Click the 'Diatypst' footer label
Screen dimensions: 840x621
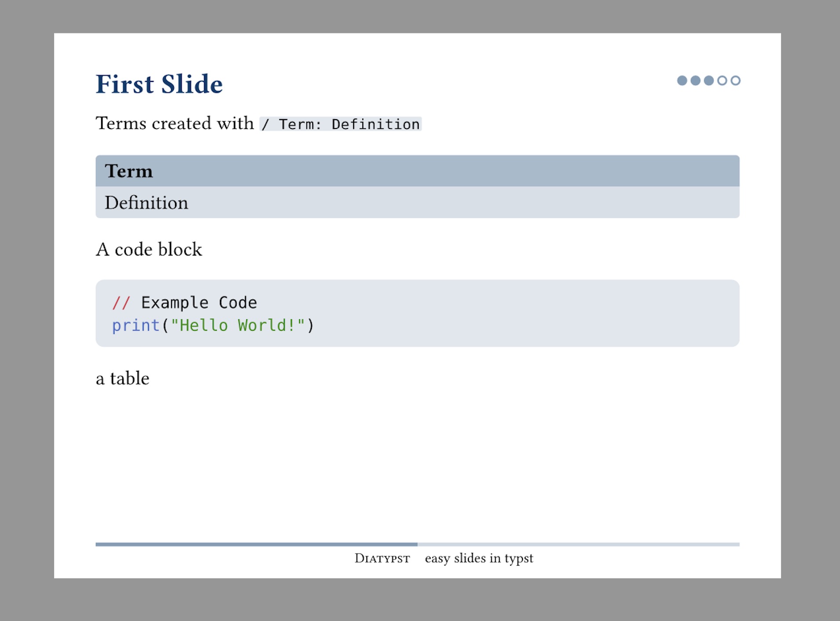point(382,559)
